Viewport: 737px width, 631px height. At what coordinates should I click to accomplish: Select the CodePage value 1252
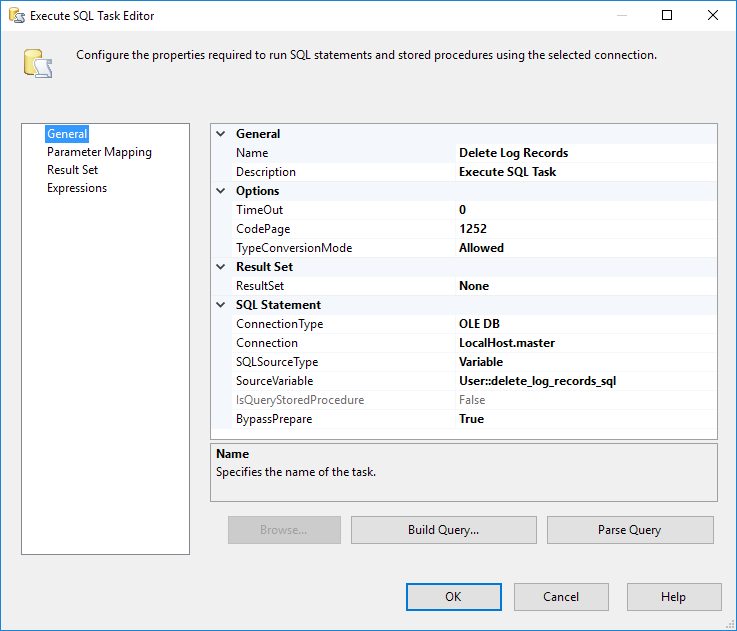[586, 229]
